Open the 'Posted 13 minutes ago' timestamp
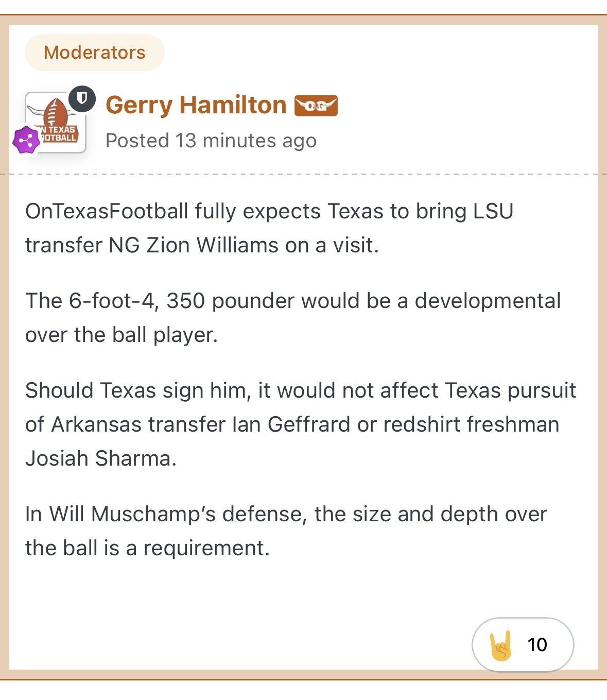 (x=211, y=141)
